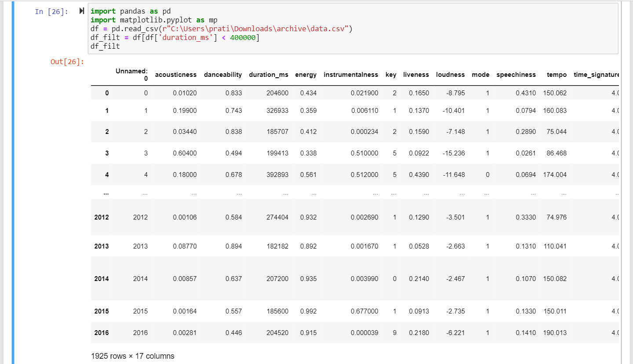Click the In [26] prompt label
This screenshot has height=364, width=633.
pyautogui.click(x=51, y=11)
